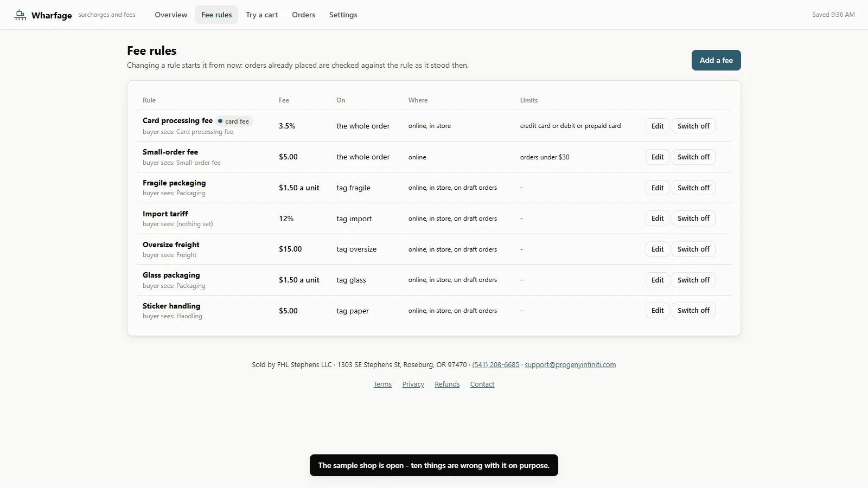This screenshot has width=868, height=488.
Task: Switch off the Oversize freight fee
Action: point(693,249)
